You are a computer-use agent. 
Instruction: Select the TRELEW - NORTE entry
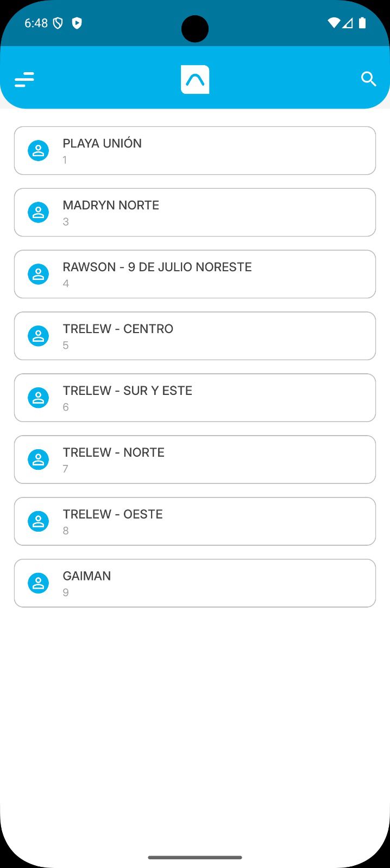[x=194, y=460]
